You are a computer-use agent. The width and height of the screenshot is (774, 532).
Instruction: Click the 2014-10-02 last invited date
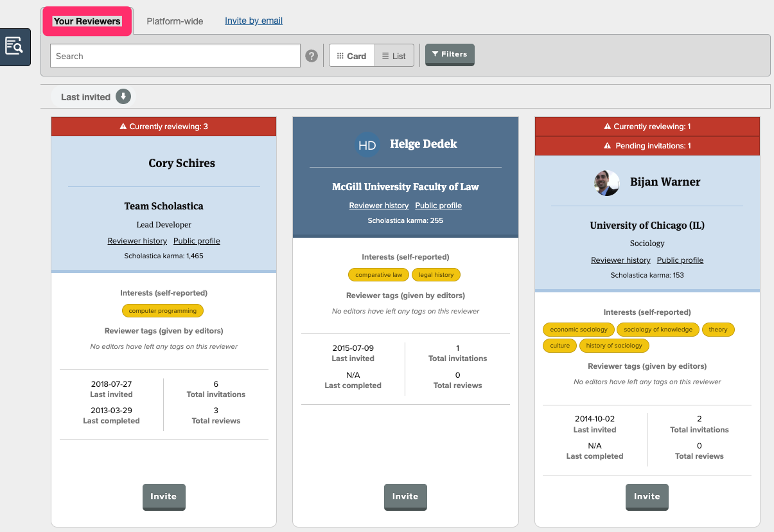[x=595, y=420]
